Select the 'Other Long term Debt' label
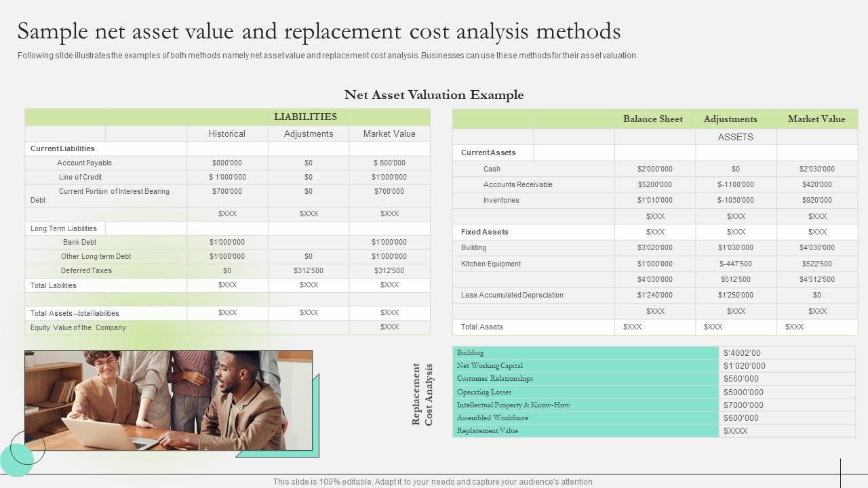Viewport: 868px width, 488px height. pyautogui.click(x=96, y=256)
